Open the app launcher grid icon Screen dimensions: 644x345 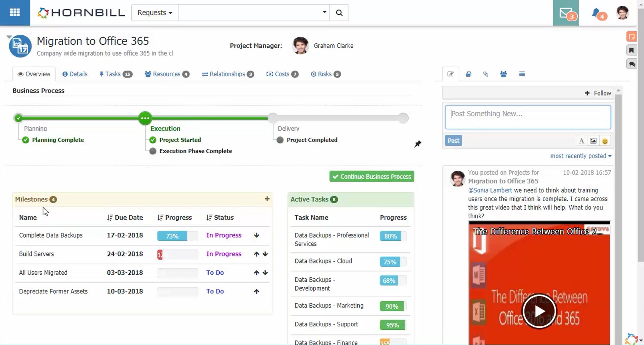[x=15, y=12]
